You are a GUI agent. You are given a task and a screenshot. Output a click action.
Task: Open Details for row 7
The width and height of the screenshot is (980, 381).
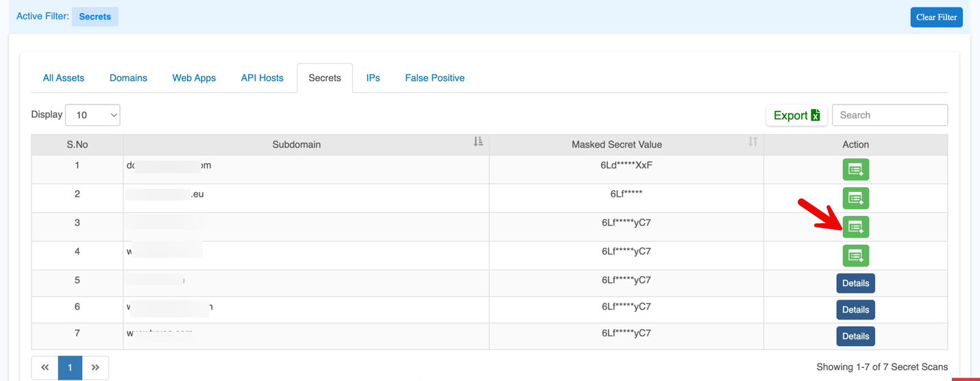[855, 336]
